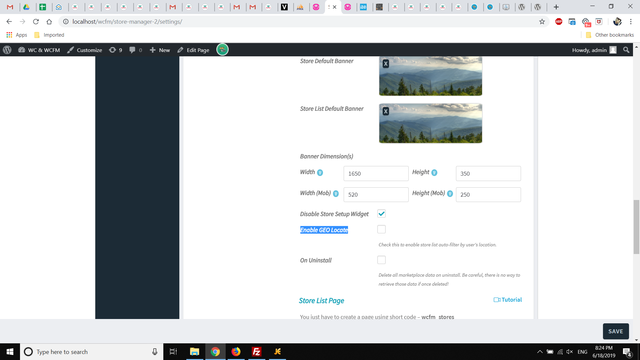The image size is (640, 360).
Task: Click the red Adblock extension icon
Action: (559, 22)
